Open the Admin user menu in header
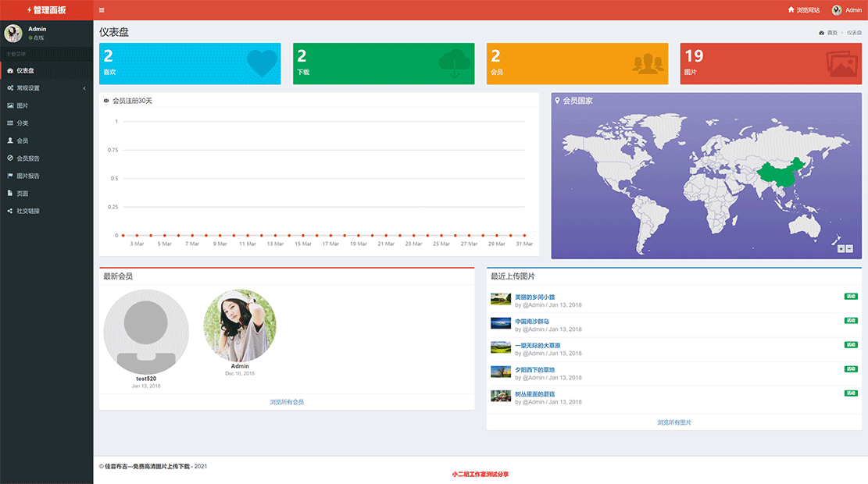Viewport: 868px width, 484px height. coord(846,10)
